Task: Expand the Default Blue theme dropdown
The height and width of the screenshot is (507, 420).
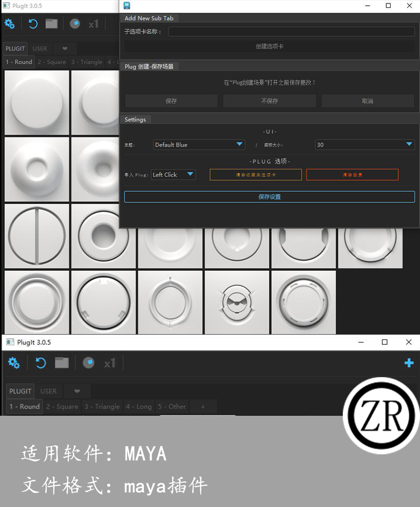Action: point(199,144)
